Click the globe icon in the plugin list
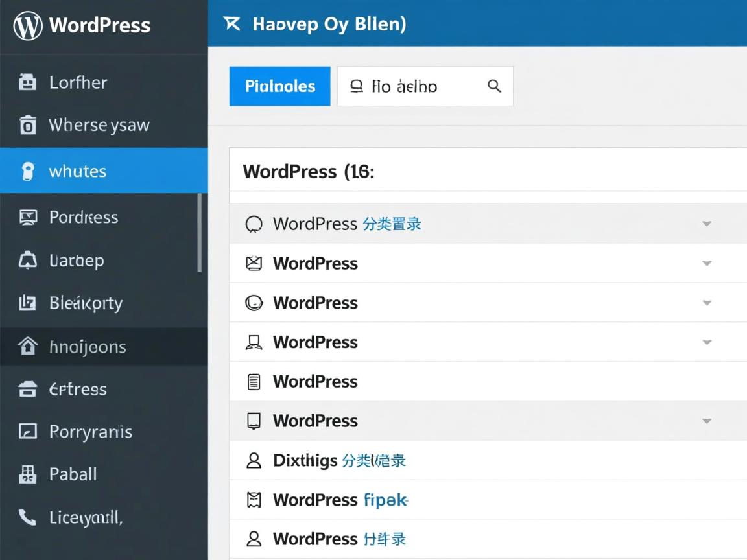This screenshot has height=560, width=747. click(254, 303)
